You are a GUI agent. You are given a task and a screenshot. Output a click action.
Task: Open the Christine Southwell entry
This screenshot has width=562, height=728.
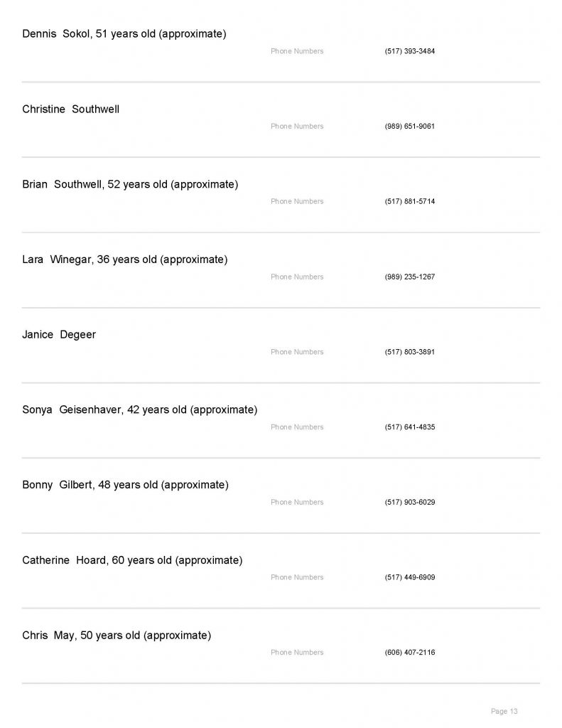click(70, 109)
